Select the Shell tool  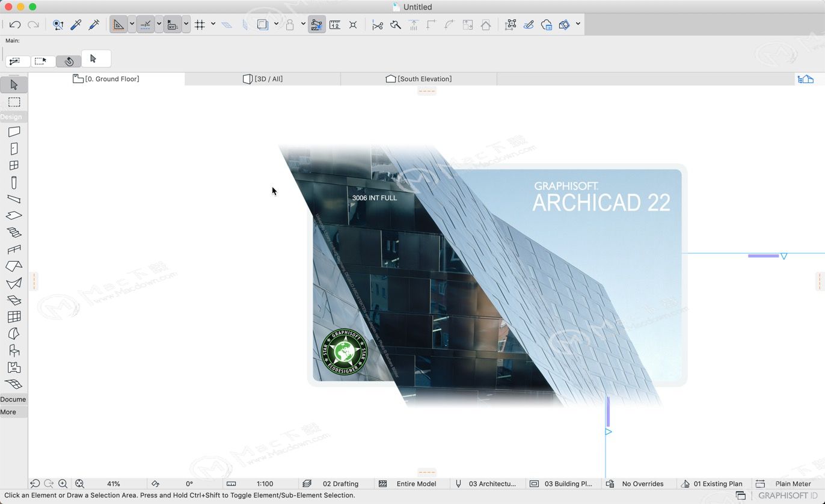coord(14,283)
